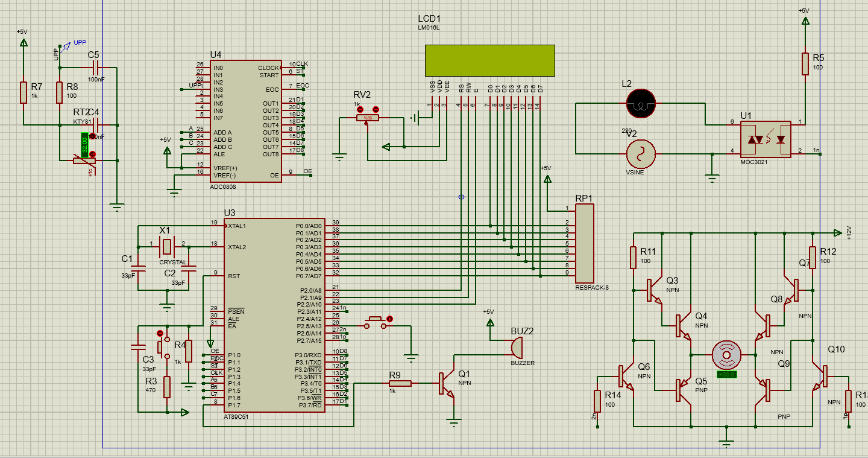Select resistor R8 symbol
Viewport: 868px width, 458px height.
click(x=59, y=92)
